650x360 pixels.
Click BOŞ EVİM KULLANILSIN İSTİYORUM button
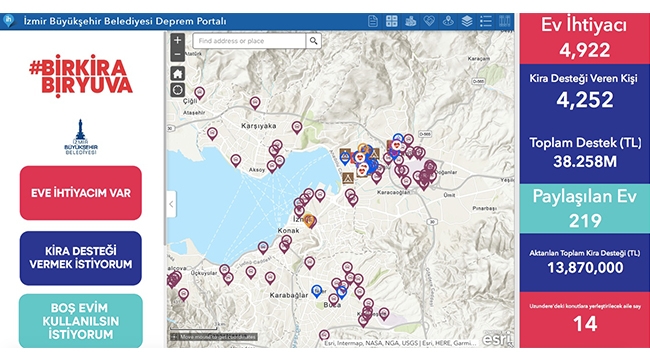coord(81,321)
